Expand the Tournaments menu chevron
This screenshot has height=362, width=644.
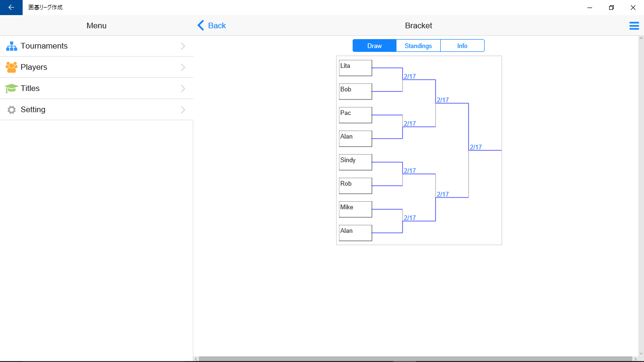pyautogui.click(x=183, y=46)
